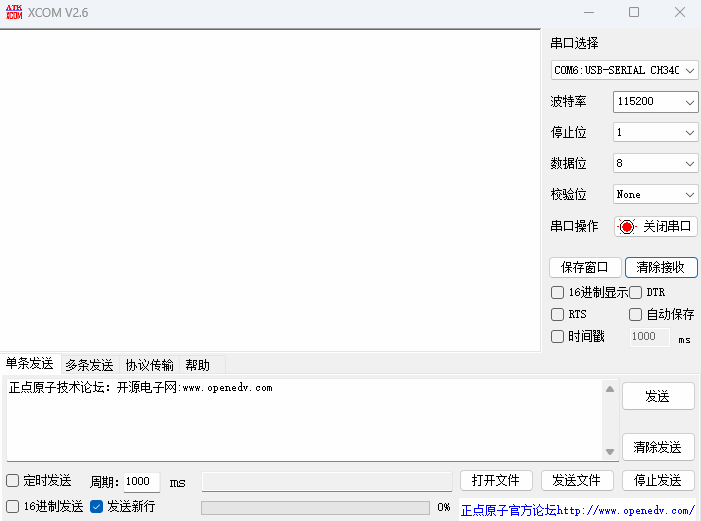This screenshot has height=521, width=701.
Task: Enable the DTR checkbox
Action: tap(635, 292)
